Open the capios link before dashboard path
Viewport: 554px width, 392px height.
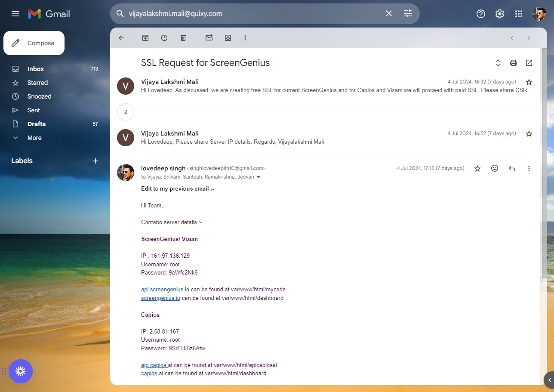coord(150,373)
